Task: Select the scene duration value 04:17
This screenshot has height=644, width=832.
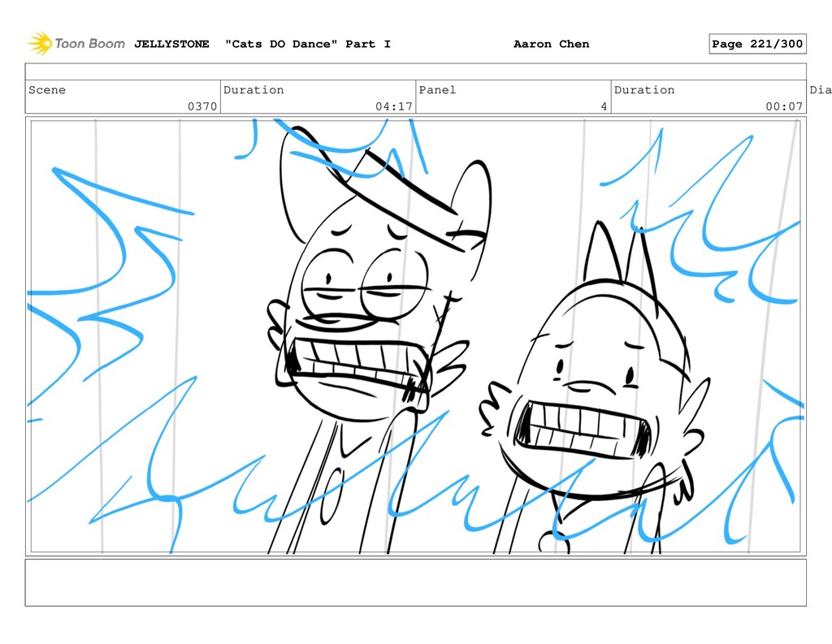Action: pyautogui.click(x=394, y=106)
